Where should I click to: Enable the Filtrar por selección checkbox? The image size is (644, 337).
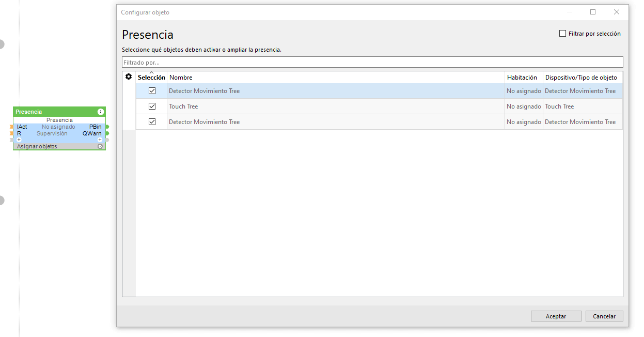(x=563, y=34)
